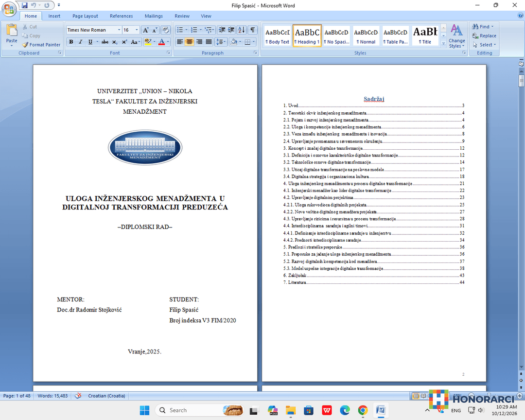Switch to Full Screen Reading view
The height and width of the screenshot is (420, 525).
point(423,396)
